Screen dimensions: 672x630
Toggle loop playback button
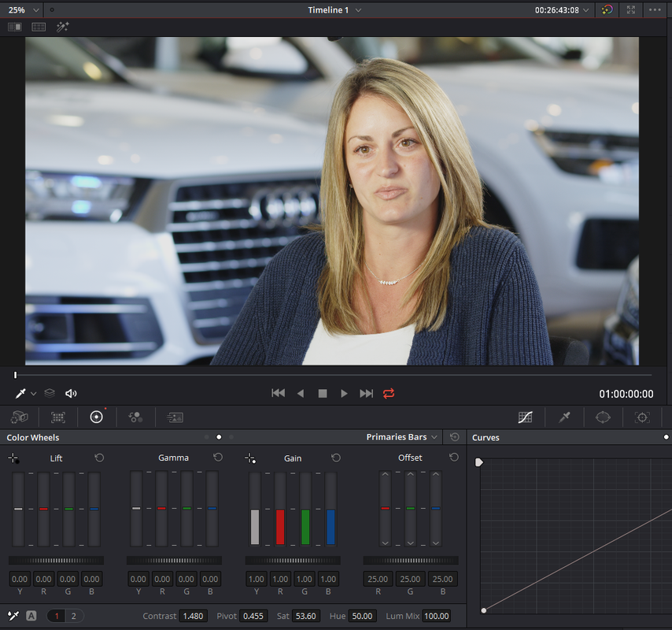click(x=389, y=393)
